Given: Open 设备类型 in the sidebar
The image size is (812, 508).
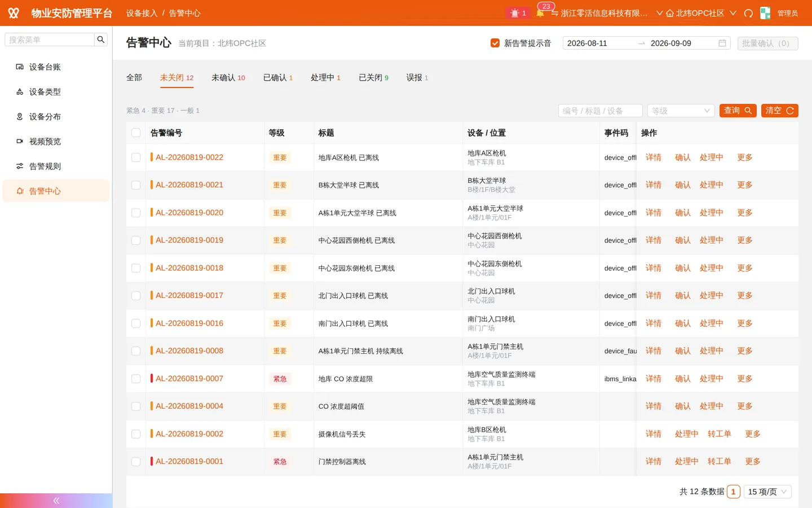Looking at the screenshot, I should (x=56, y=91).
